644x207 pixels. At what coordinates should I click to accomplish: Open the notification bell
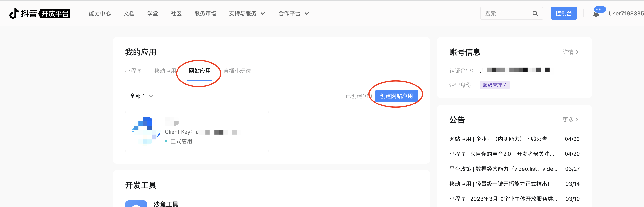596,14
